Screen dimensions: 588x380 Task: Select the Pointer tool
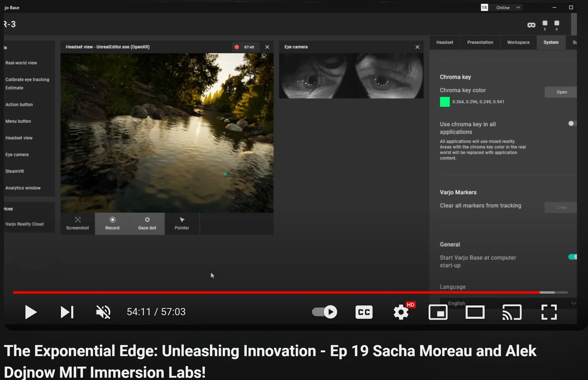tap(182, 223)
